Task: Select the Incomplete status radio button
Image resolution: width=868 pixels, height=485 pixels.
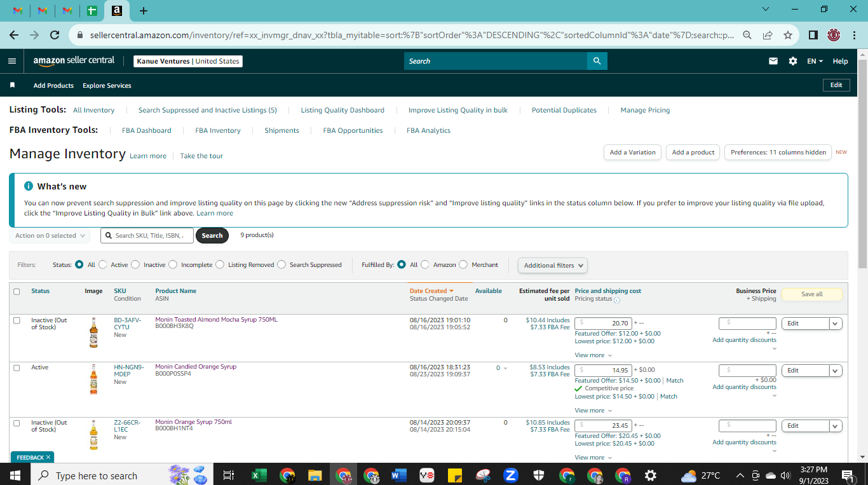Action: [173, 264]
